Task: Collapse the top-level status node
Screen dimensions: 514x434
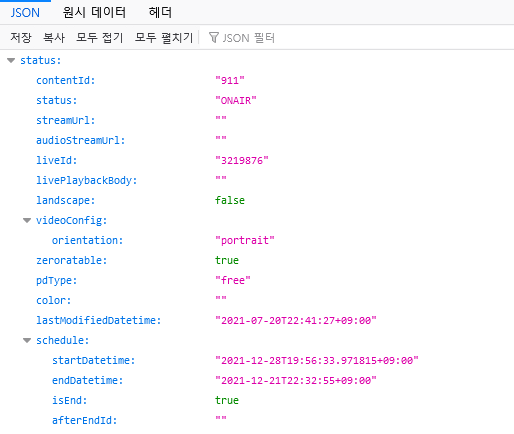Action: [11, 60]
